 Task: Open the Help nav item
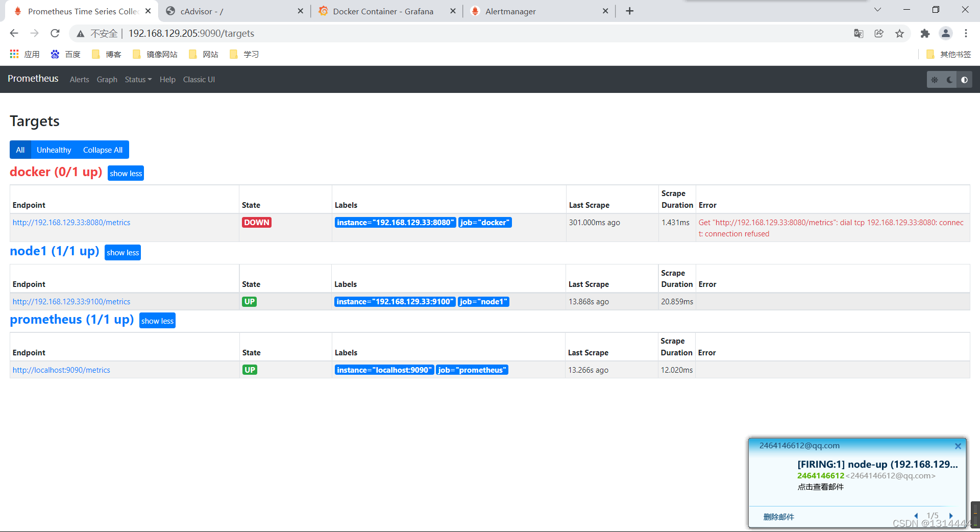pos(167,80)
